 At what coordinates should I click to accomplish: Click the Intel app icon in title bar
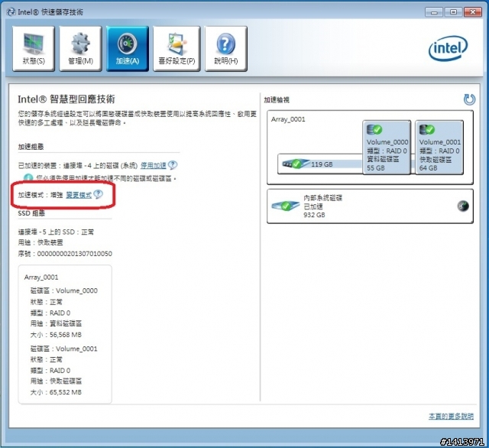coord(11,12)
